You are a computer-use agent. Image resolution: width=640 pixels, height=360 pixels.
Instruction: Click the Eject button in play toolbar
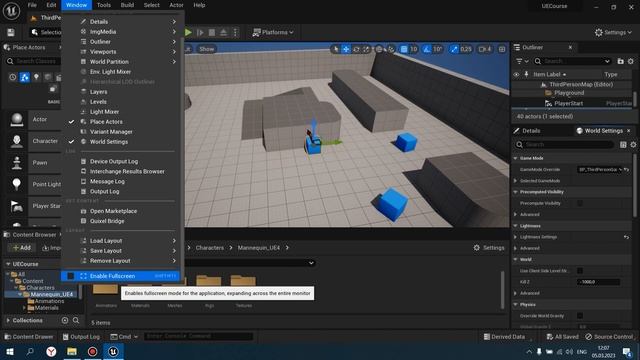point(223,32)
